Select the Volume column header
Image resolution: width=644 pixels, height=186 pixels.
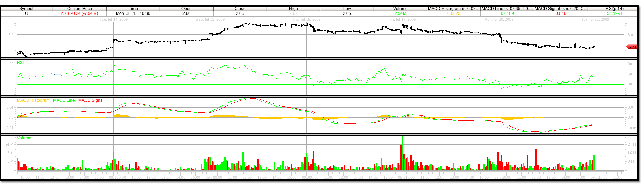[400, 9]
